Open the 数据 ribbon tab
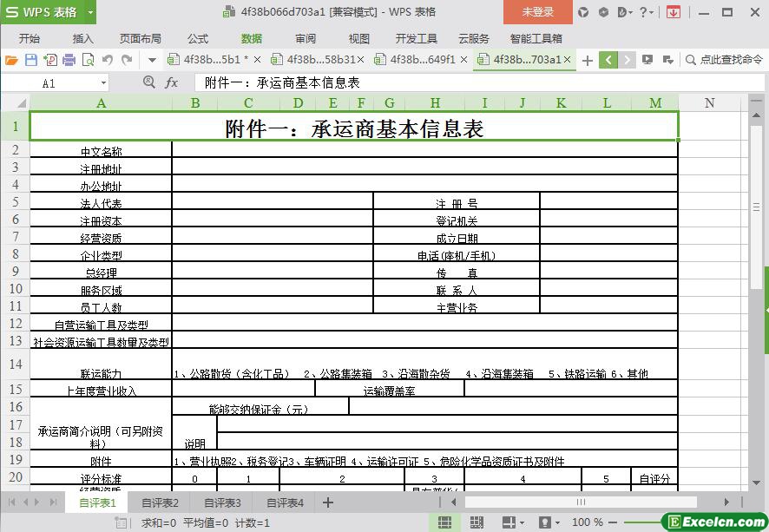Viewport: 769px width, 532px height. 252,38
